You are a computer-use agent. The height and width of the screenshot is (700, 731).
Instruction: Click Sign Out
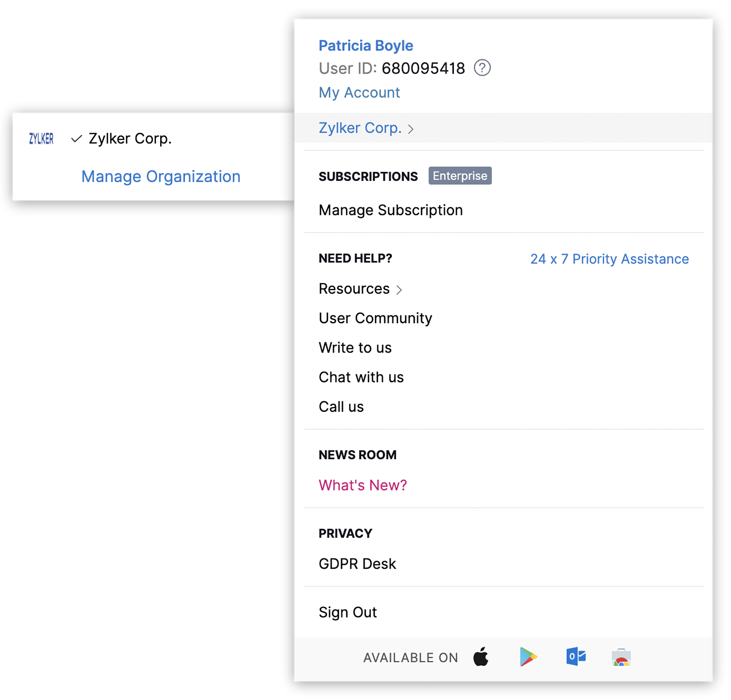347,612
